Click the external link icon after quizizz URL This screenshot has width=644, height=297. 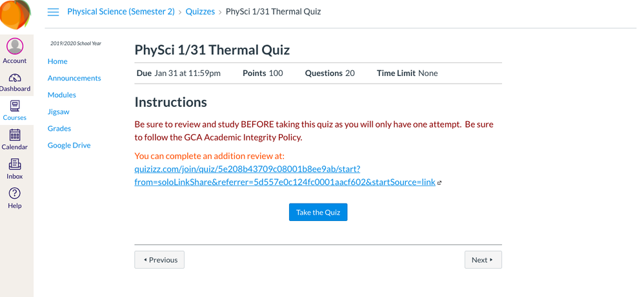(439, 183)
